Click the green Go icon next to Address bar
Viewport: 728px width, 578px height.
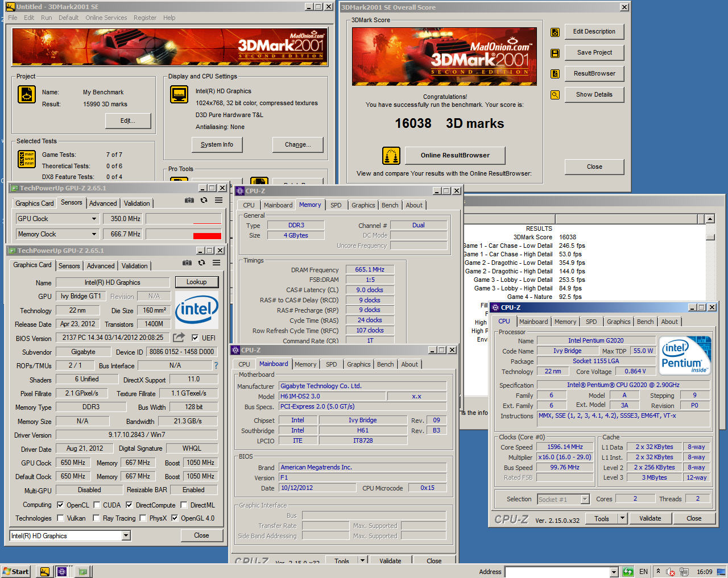(628, 572)
